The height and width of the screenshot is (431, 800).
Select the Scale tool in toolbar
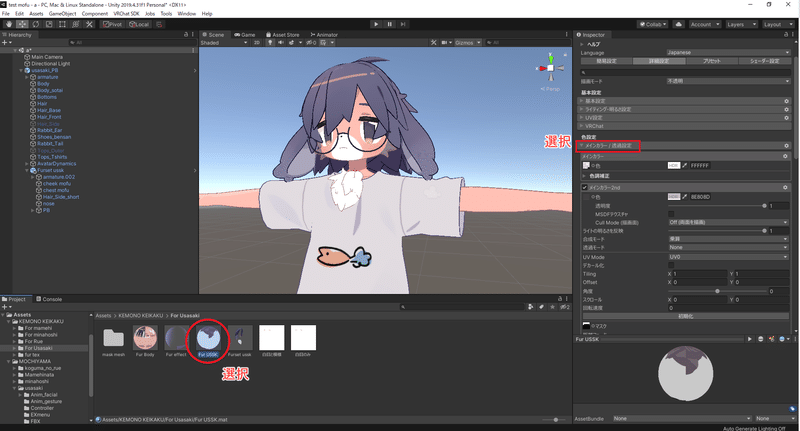pos(49,24)
